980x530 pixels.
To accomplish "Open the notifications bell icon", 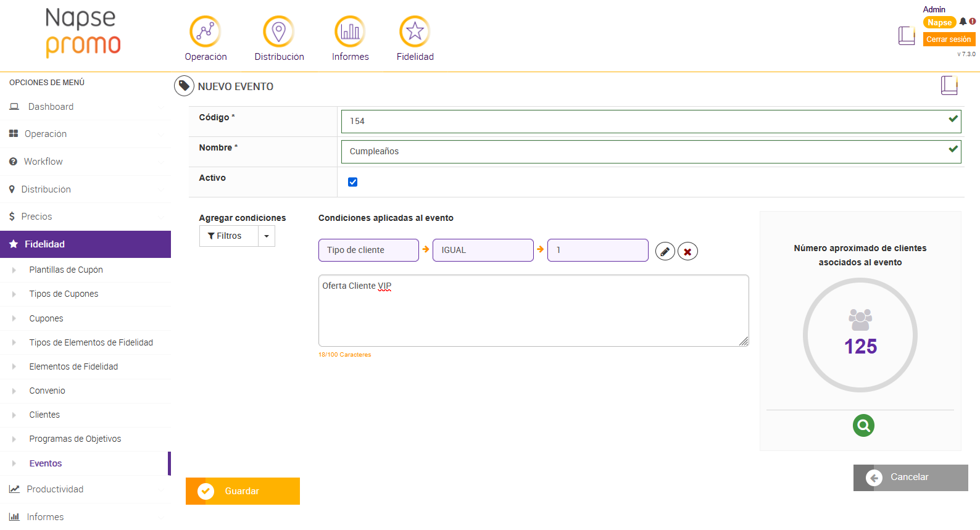I will (x=963, y=22).
